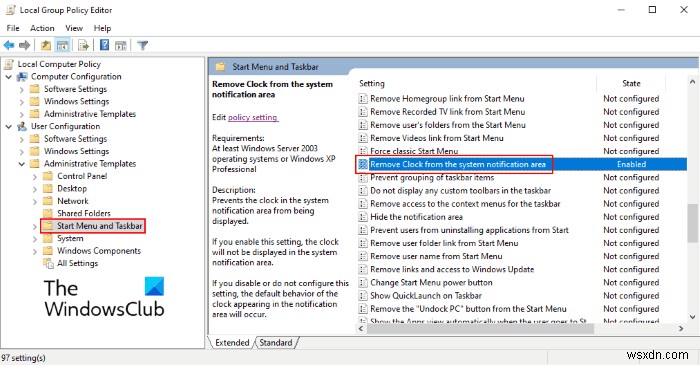Click the policy icon for Remove Recorded TV link
700x365 pixels.
363,112
